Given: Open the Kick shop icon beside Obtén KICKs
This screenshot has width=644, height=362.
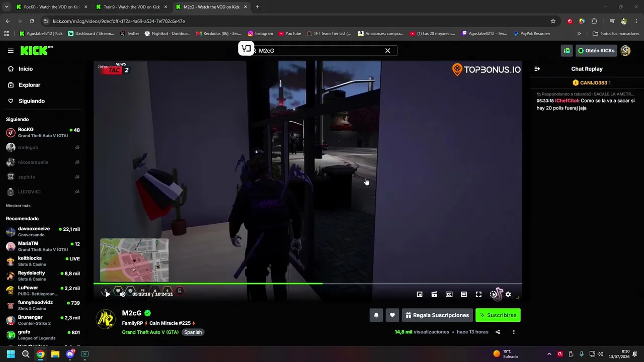Looking at the screenshot, I should click(567, 51).
